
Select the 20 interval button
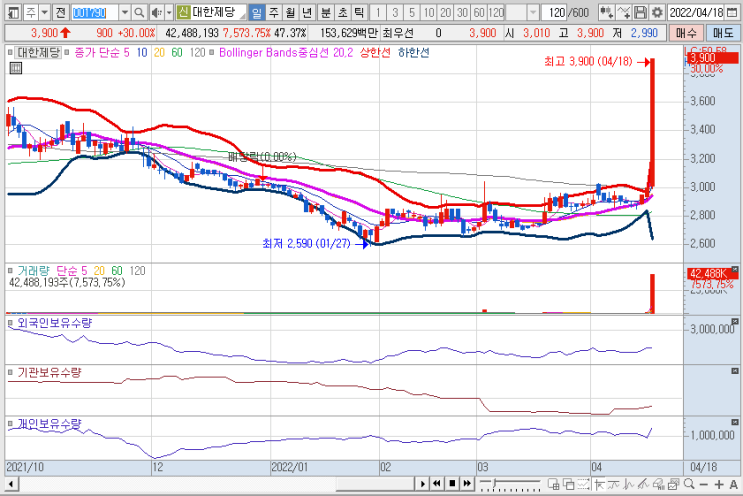pyautogui.click(x=445, y=12)
